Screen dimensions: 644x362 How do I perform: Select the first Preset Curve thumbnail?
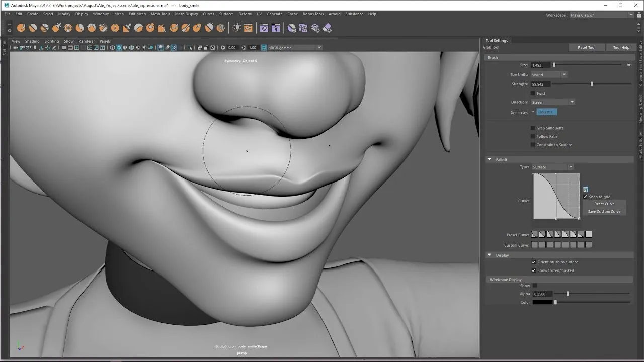(x=535, y=234)
